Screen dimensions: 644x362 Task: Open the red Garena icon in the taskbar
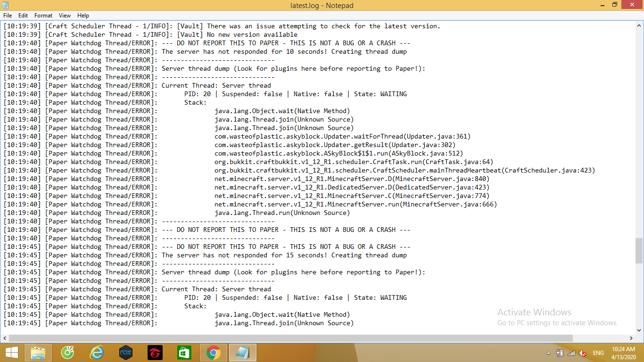point(155,353)
